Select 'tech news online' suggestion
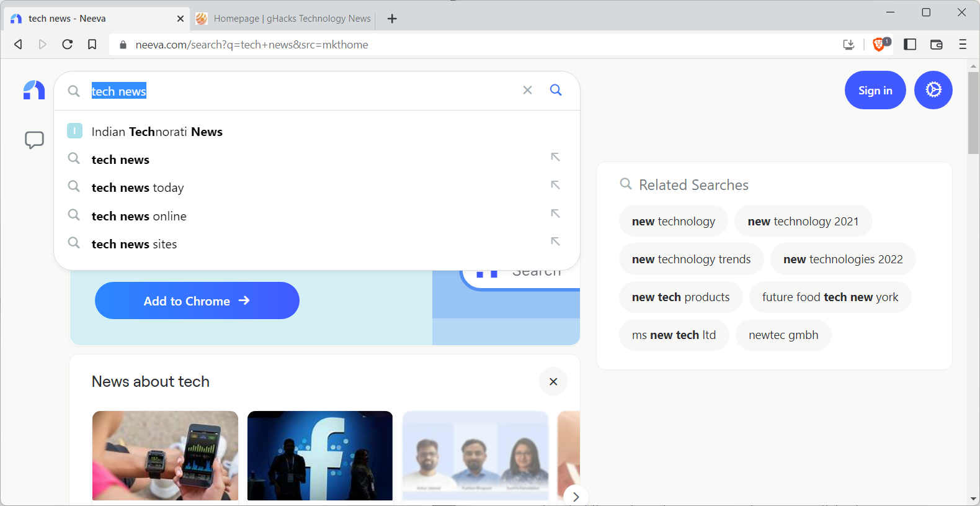Screen dimensions: 980x506 pos(139,216)
